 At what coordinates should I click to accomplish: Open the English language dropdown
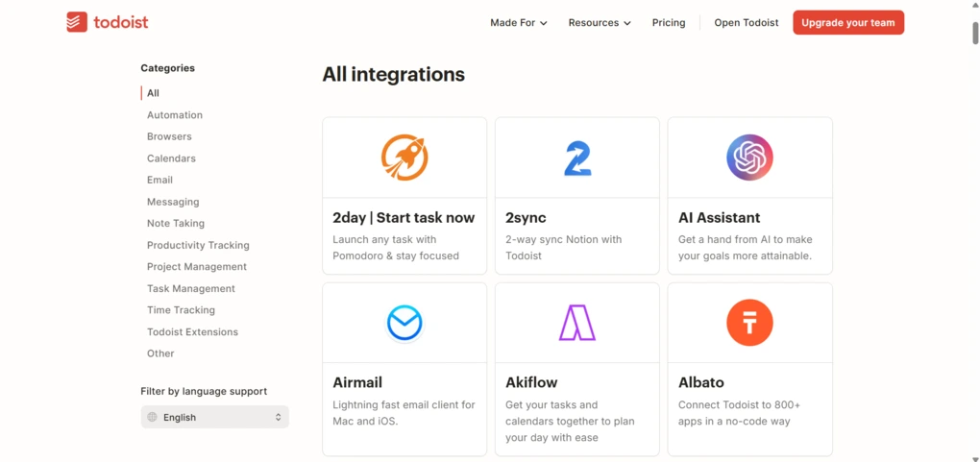pyautogui.click(x=215, y=417)
